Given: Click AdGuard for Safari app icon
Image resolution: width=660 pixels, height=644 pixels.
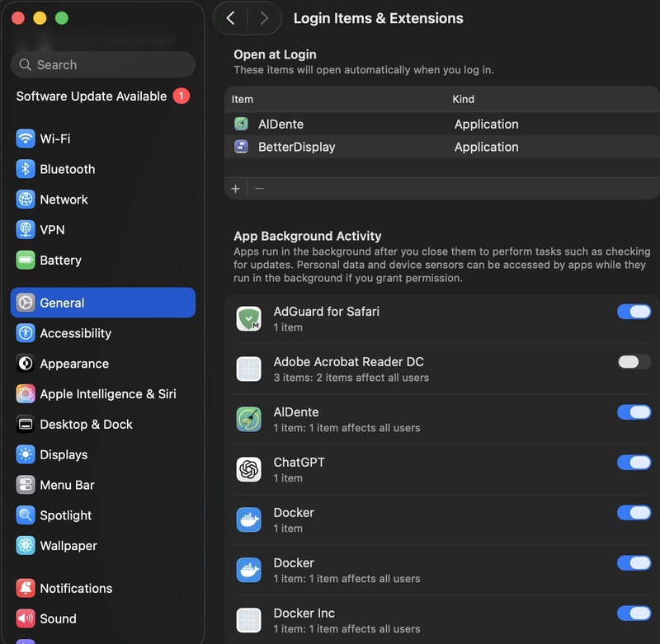Looking at the screenshot, I should pyautogui.click(x=249, y=318).
